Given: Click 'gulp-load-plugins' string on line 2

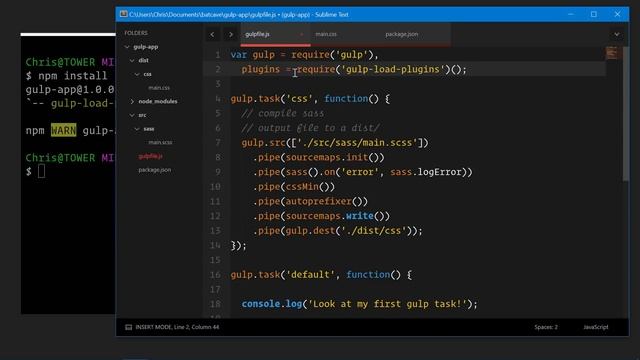Looking at the screenshot, I should click(393, 69).
